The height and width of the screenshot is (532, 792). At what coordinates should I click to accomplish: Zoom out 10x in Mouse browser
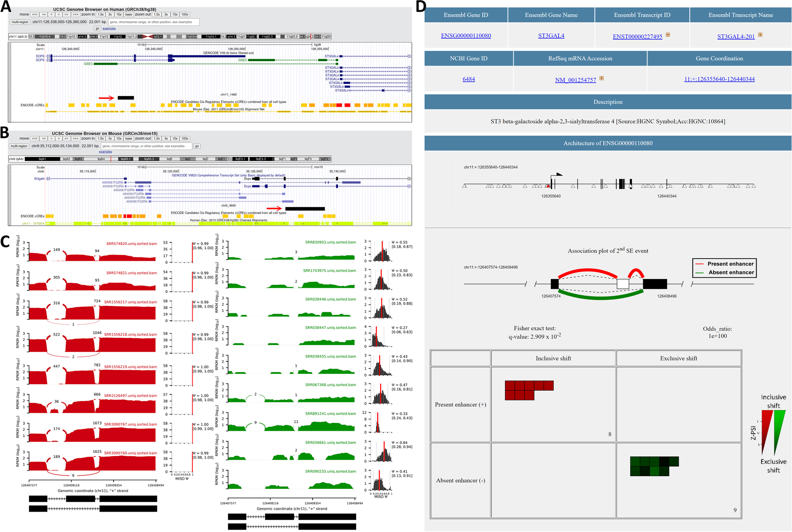pyautogui.click(x=175, y=138)
